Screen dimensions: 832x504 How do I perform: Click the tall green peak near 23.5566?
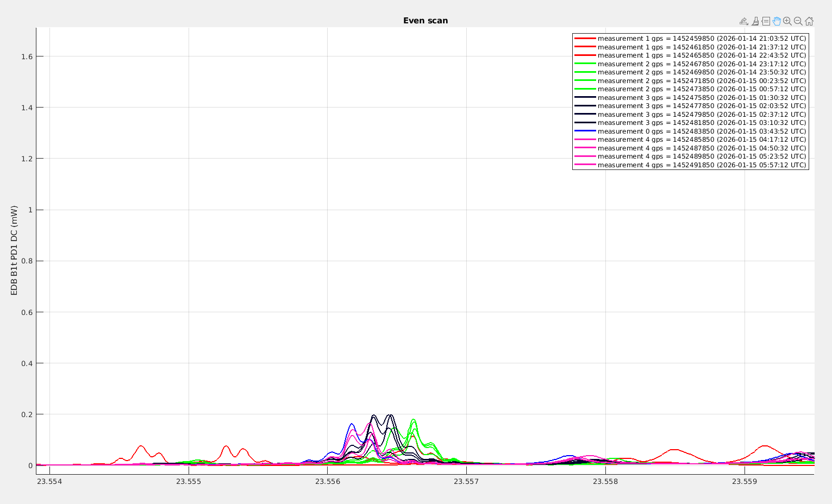pos(414,420)
